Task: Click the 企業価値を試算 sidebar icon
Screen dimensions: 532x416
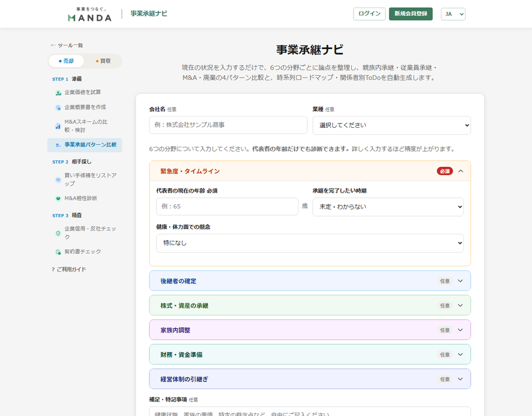Action: pyautogui.click(x=58, y=93)
